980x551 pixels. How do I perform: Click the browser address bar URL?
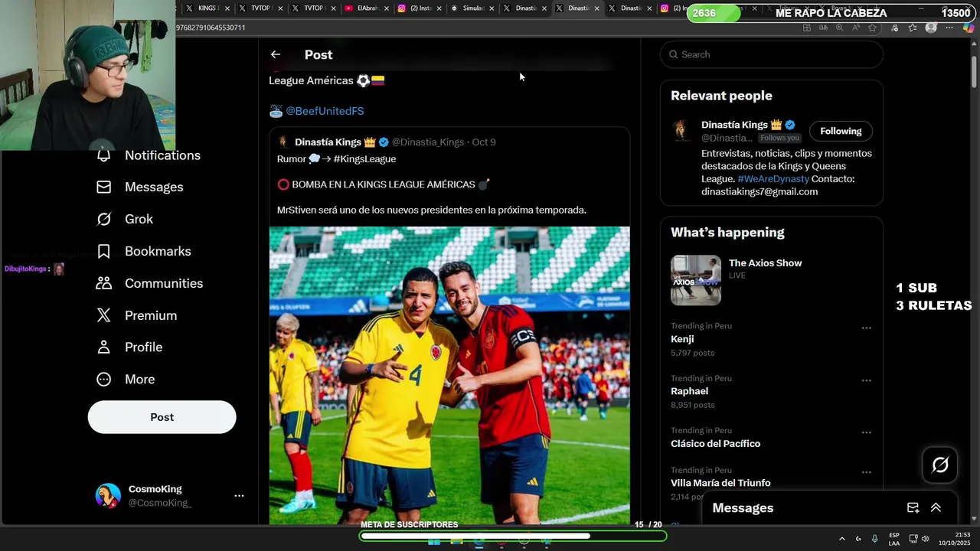click(211, 28)
